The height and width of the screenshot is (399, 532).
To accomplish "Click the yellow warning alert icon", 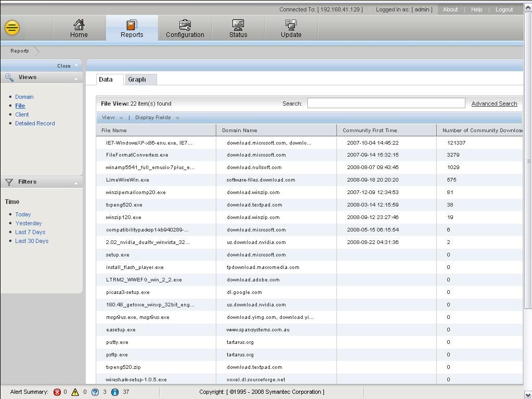I will pos(75,392).
